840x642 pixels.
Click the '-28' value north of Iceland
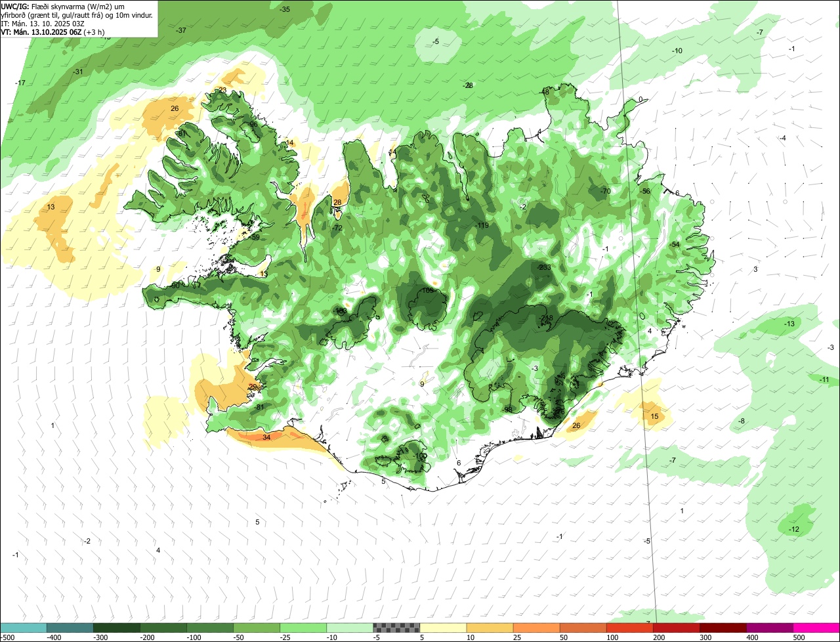click(x=468, y=86)
